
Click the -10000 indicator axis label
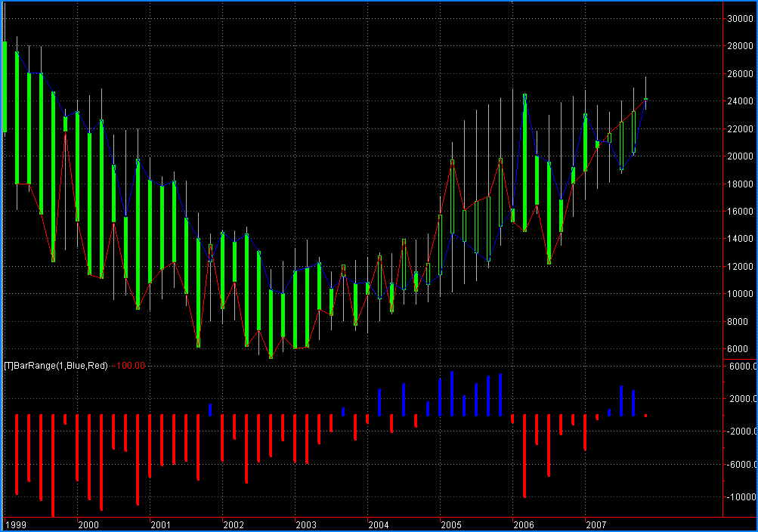[x=741, y=496]
